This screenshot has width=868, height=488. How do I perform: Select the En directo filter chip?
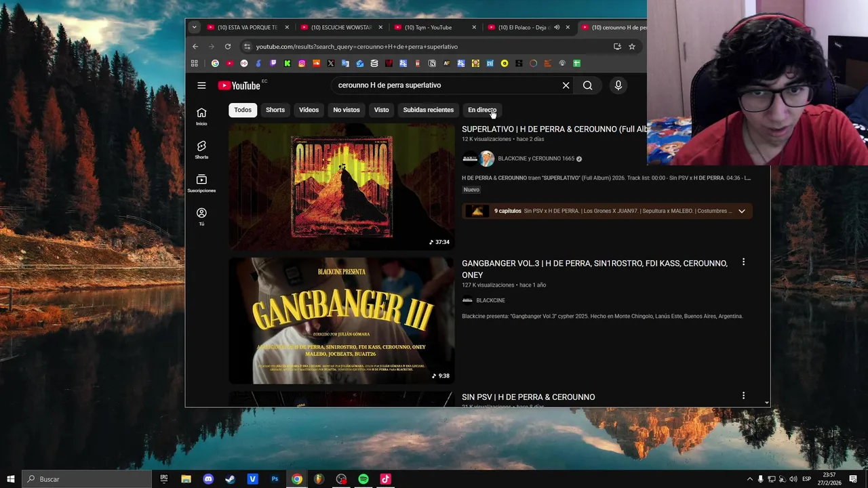(482, 110)
